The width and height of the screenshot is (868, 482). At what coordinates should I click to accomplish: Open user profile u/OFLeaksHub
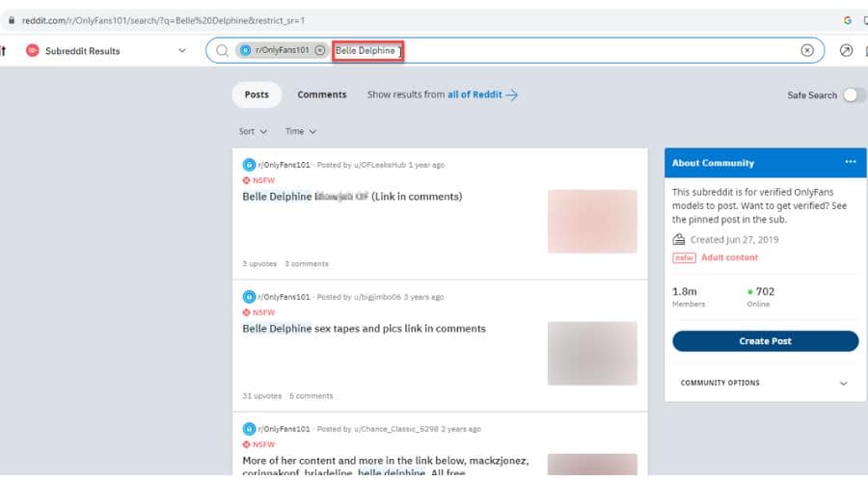380,165
